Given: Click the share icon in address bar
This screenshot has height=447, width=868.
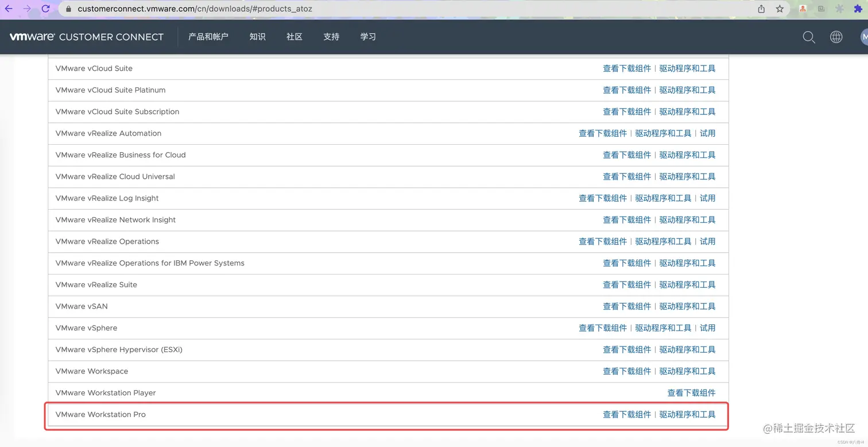Looking at the screenshot, I should (761, 9).
